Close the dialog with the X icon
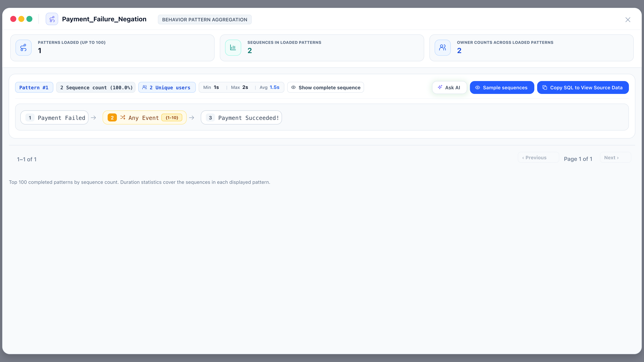Viewport: 644px width, 362px height. (x=628, y=20)
